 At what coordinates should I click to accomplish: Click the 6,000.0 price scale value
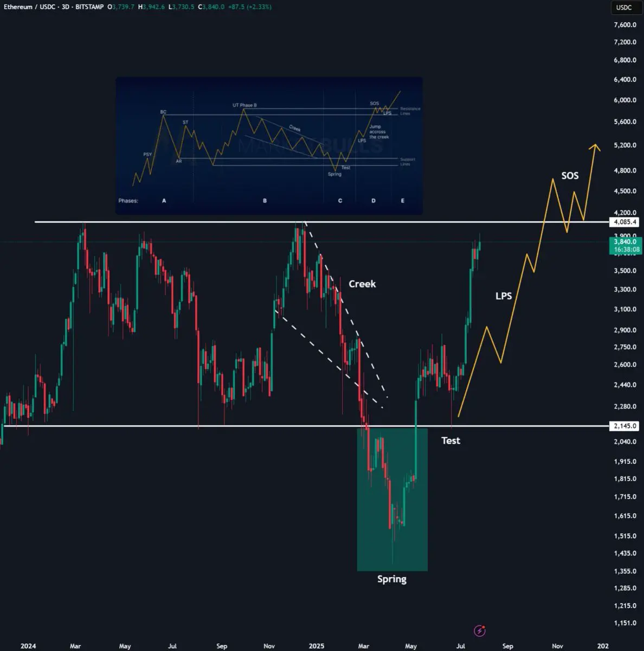625,100
